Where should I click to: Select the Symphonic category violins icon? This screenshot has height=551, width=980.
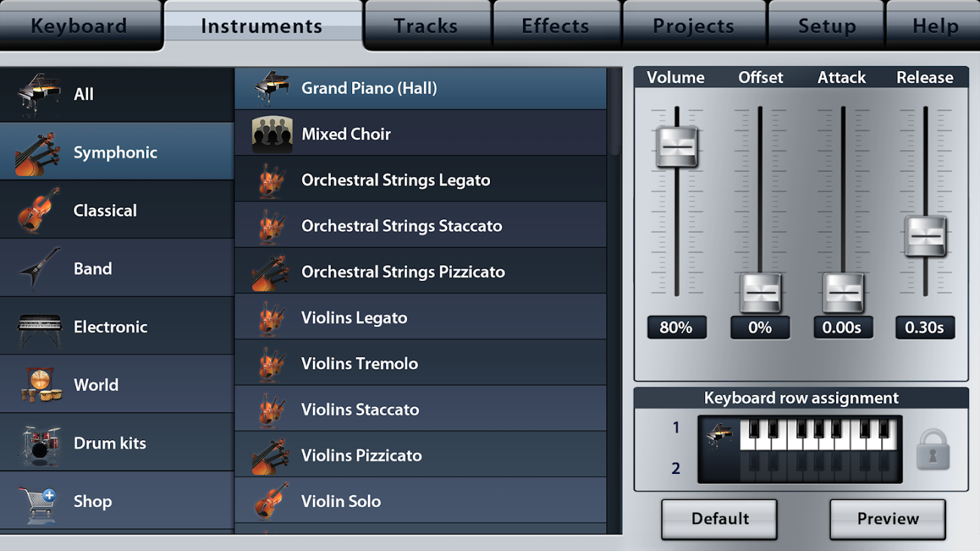36,153
